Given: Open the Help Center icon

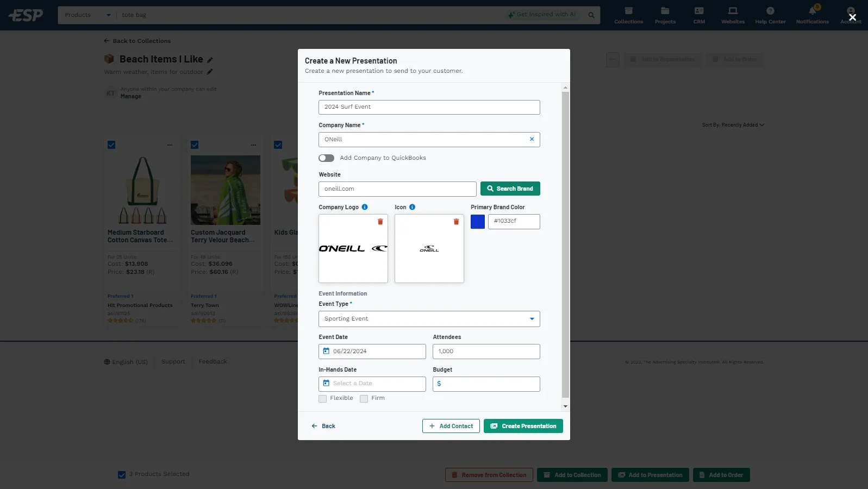Looking at the screenshot, I should [x=770, y=15].
